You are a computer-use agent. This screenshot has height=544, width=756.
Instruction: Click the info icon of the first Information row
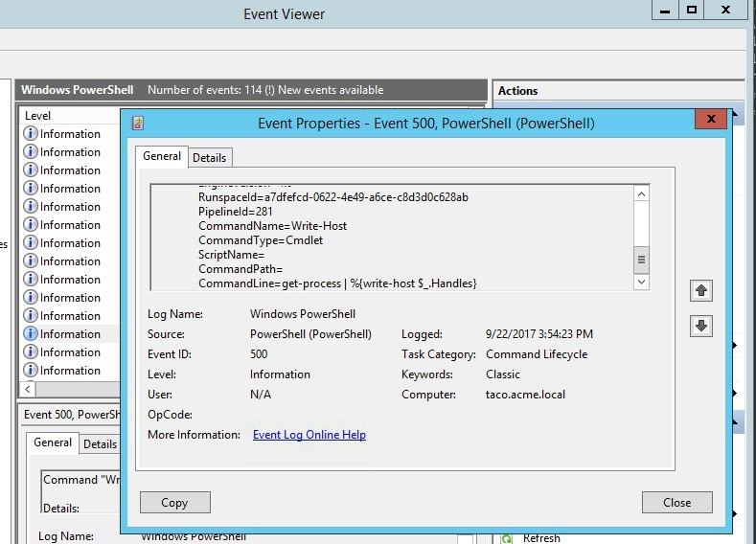(x=31, y=134)
